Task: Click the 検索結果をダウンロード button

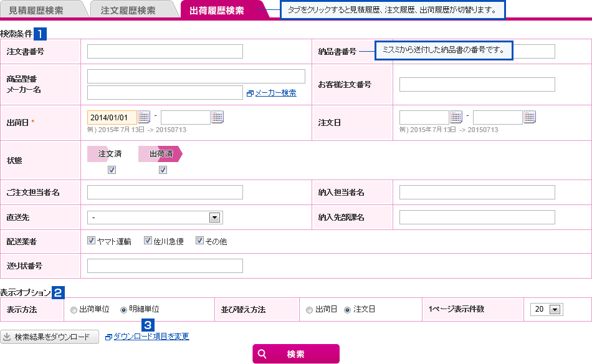Action: [x=50, y=337]
